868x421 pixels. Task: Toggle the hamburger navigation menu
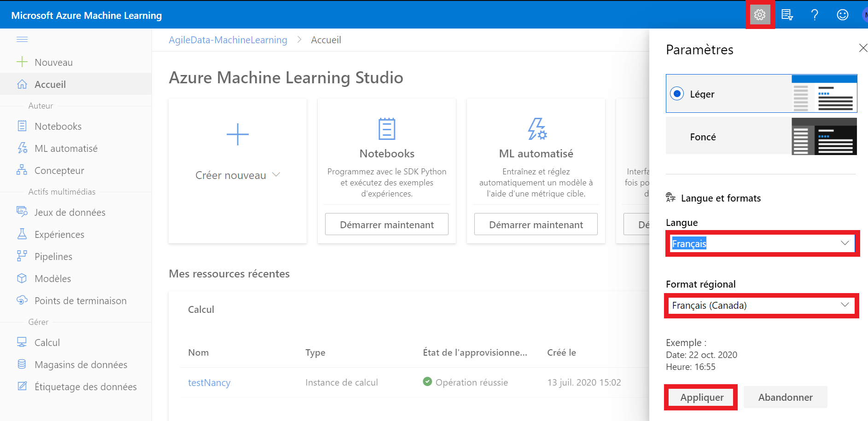(22, 39)
